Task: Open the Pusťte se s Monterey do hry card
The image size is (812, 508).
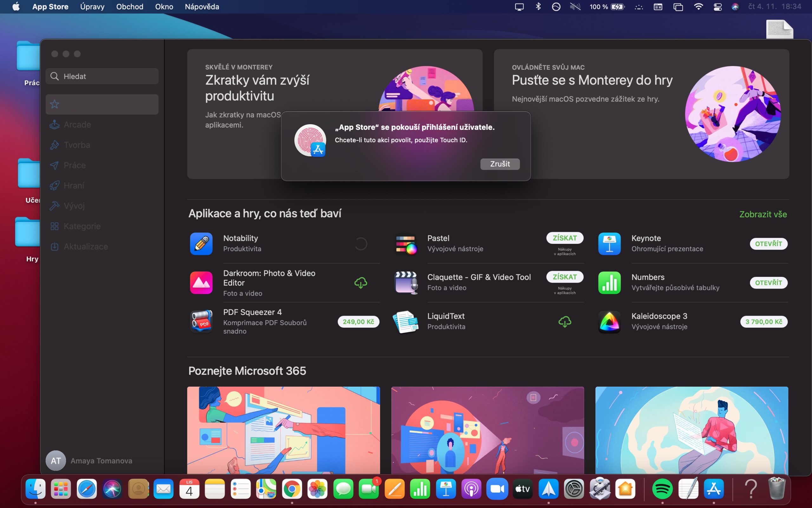Action: pos(641,114)
